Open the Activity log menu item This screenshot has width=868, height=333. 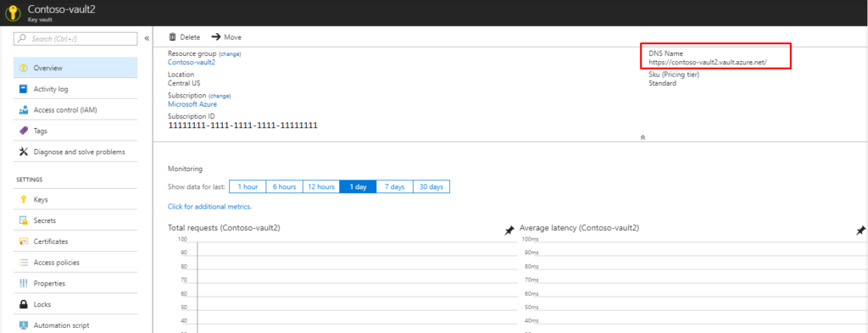click(x=75, y=88)
